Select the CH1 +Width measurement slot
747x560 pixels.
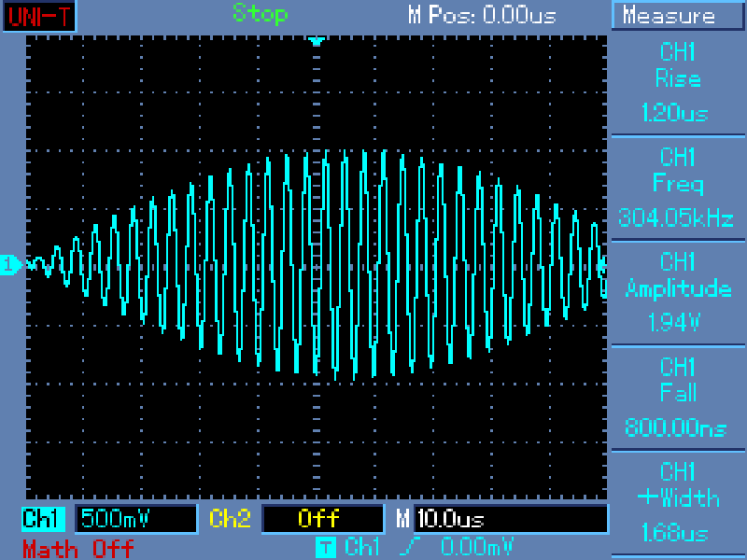[x=678, y=503]
